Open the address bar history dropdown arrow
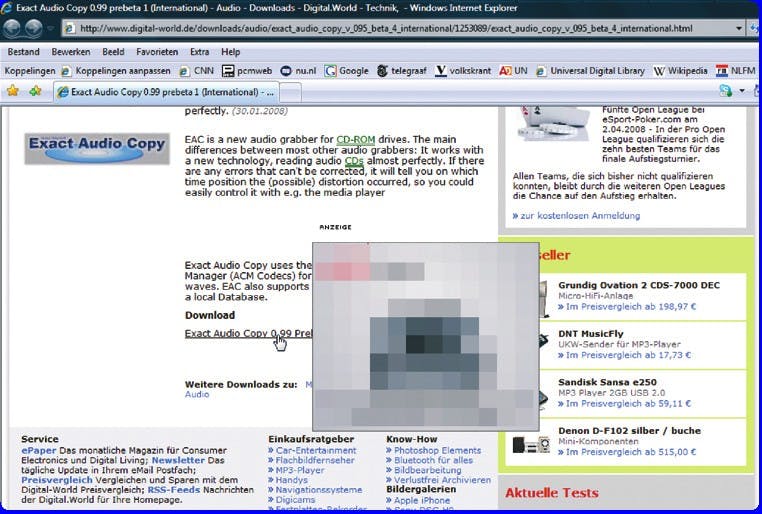This screenshot has height=514, width=762. [738, 28]
